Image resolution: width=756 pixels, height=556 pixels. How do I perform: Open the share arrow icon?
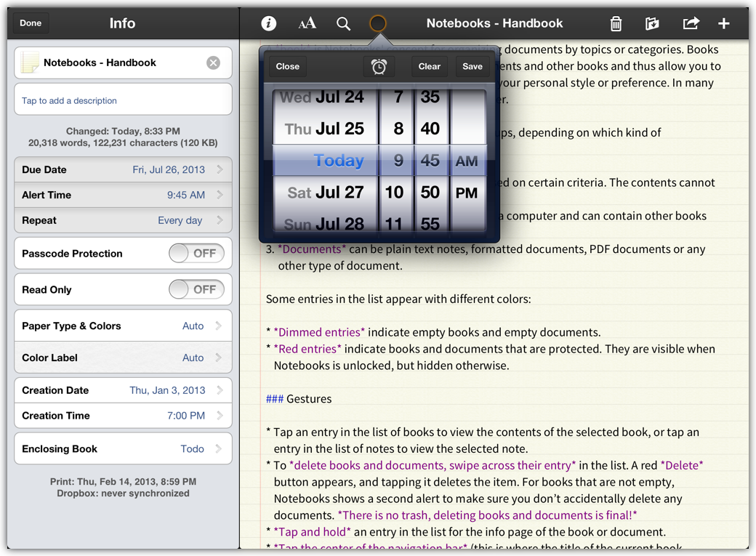coord(691,23)
